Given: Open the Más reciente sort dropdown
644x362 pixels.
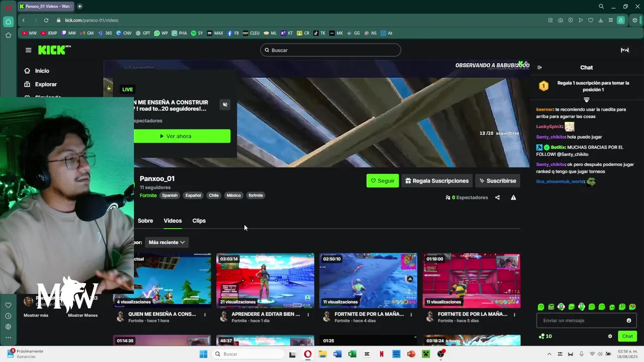Looking at the screenshot, I should (x=167, y=242).
